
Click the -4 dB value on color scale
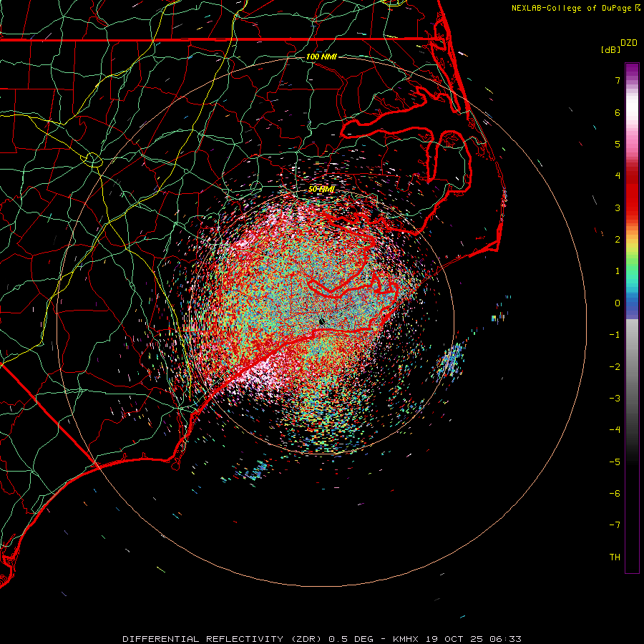(615, 430)
